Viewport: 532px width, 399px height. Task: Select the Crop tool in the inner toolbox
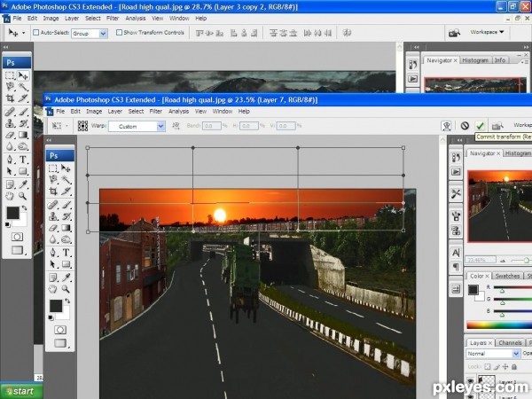[x=53, y=191]
